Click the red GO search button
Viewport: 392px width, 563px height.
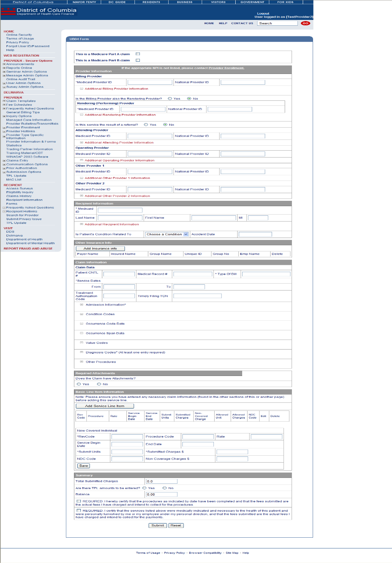305,23
